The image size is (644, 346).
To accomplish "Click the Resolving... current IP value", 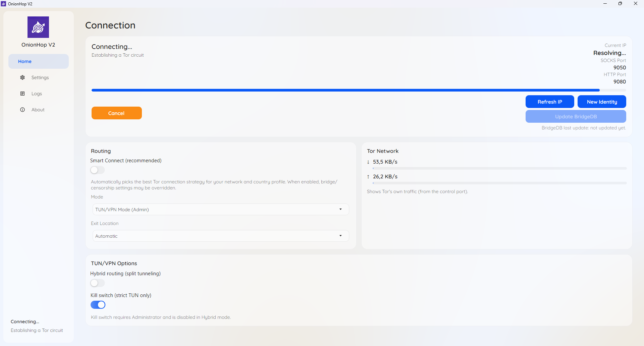I will [x=609, y=53].
